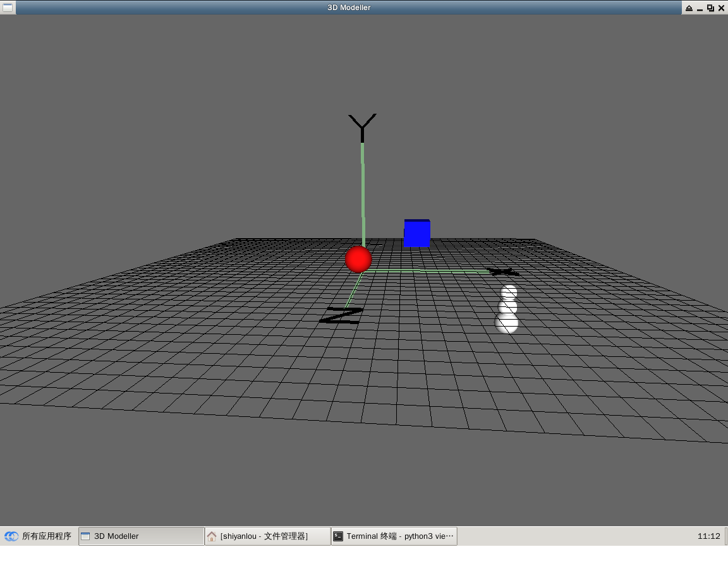Click the home folder icon in taskbar
This screenshot has width=728, height=566.
[x=212, y=536]
